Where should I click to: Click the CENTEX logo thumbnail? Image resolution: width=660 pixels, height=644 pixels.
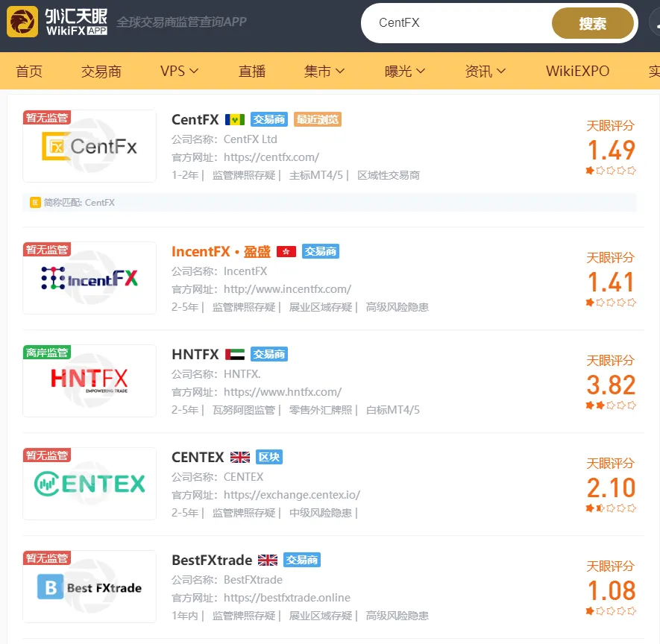89,484
